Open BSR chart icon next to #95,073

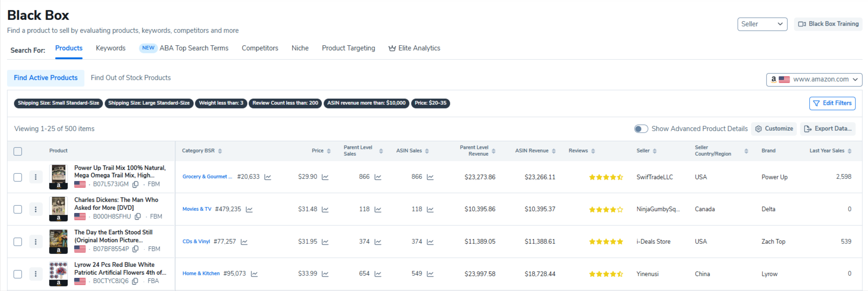click(x=254, y=274)
